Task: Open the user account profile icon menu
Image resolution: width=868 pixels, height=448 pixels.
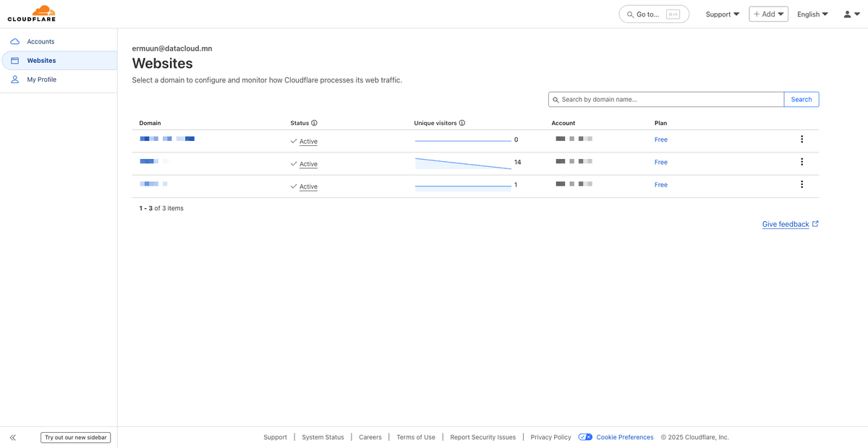Action: (851, 14)
